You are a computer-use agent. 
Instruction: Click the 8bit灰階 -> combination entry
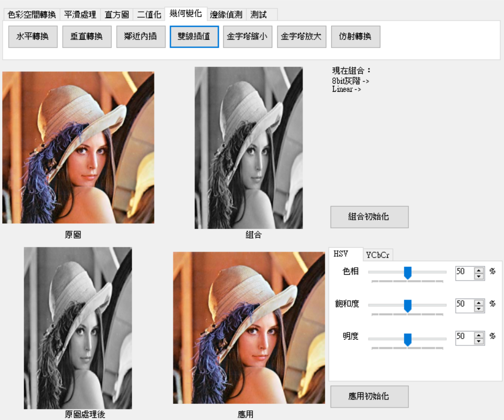click(351, 81)
